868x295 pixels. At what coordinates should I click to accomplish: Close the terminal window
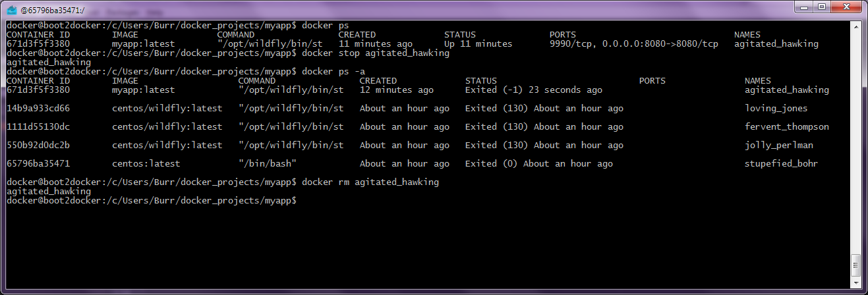(846, 7)
